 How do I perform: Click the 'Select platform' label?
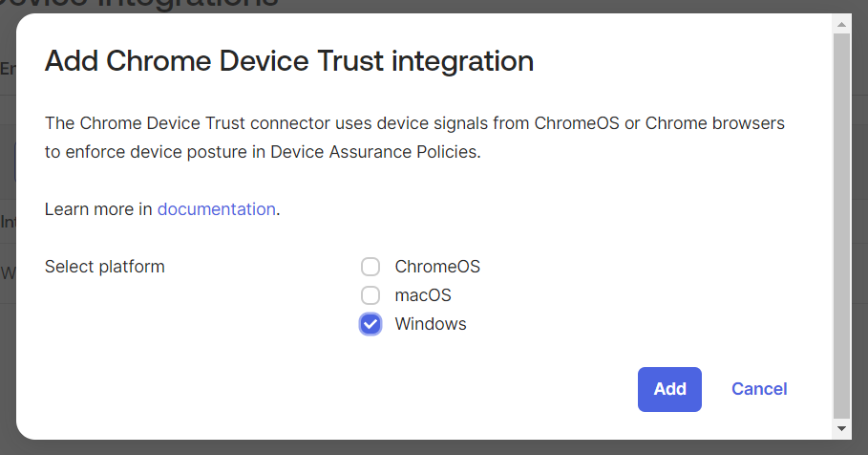click(105, 267)
